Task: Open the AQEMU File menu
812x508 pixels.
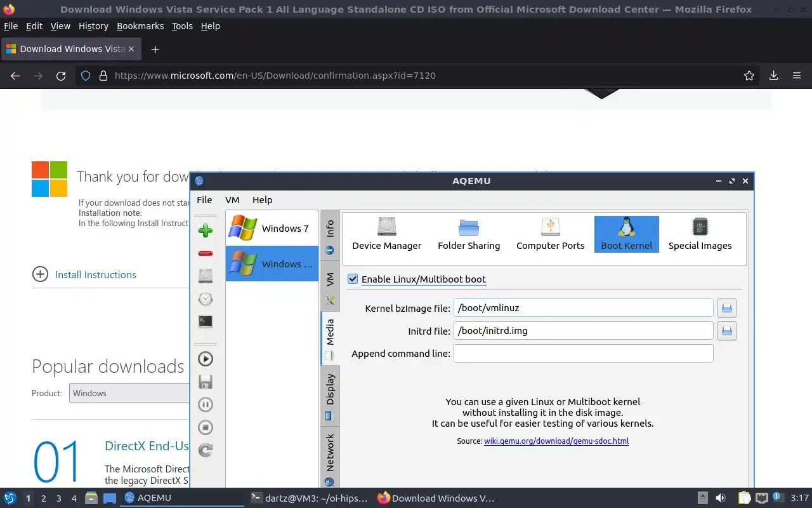Action: (x=204, y=199)
